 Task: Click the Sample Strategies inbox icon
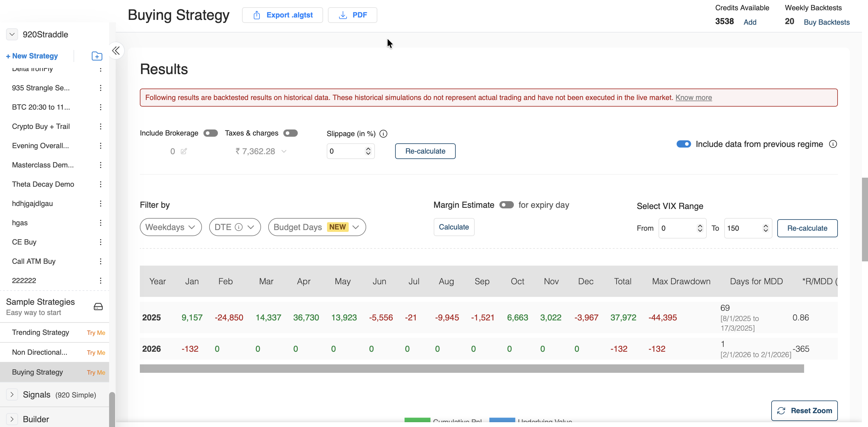tap(98, 307)
